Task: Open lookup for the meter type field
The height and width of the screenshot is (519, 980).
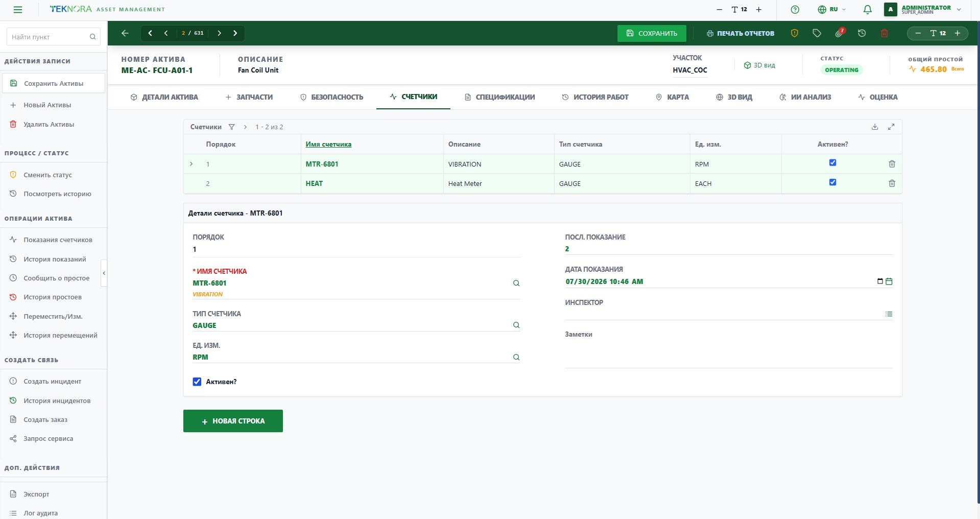Action: point(516,325)
